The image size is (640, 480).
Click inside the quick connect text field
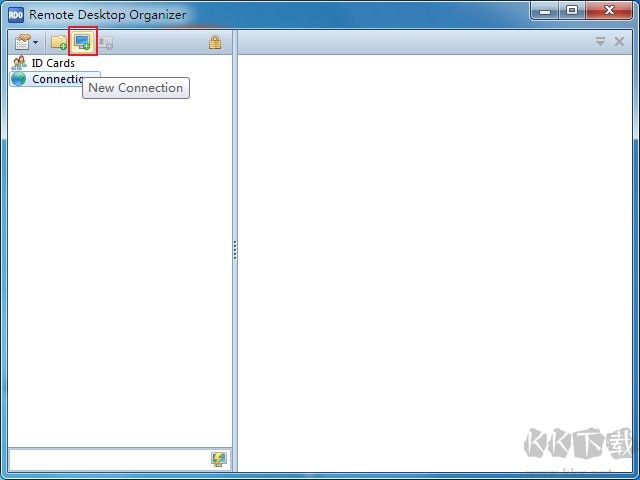pos(107,459)
